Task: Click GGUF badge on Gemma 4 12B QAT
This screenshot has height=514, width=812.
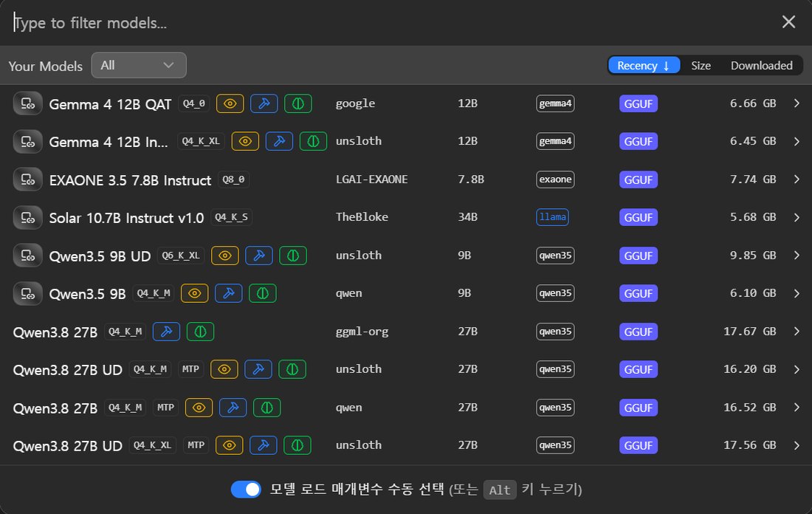Action: point(639,103)
